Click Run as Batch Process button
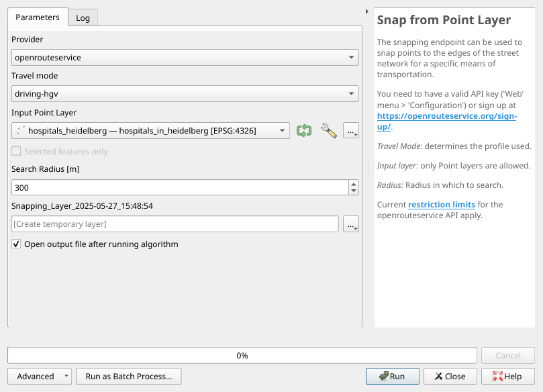This screenshot has height=392, width=543. (x=129, y=377)
